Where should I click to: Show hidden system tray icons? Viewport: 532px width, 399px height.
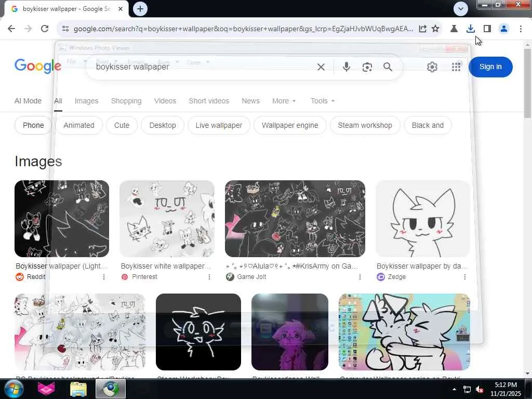[x=454, y=389]
